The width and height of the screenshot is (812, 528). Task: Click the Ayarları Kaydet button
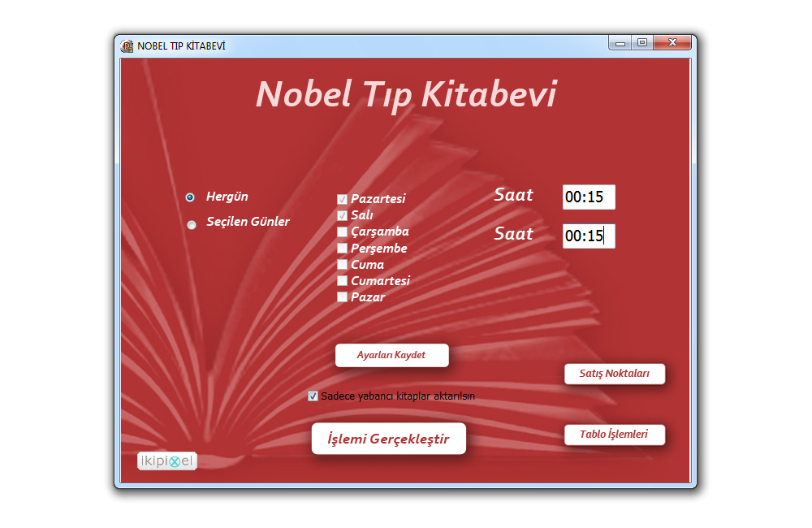392,356
